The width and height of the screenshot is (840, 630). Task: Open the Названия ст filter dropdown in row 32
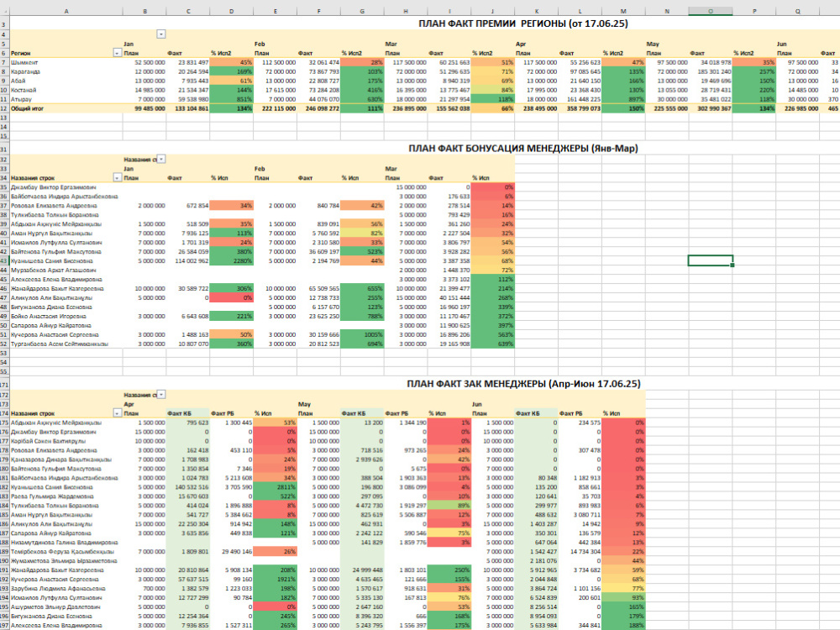tap(160, 159)
